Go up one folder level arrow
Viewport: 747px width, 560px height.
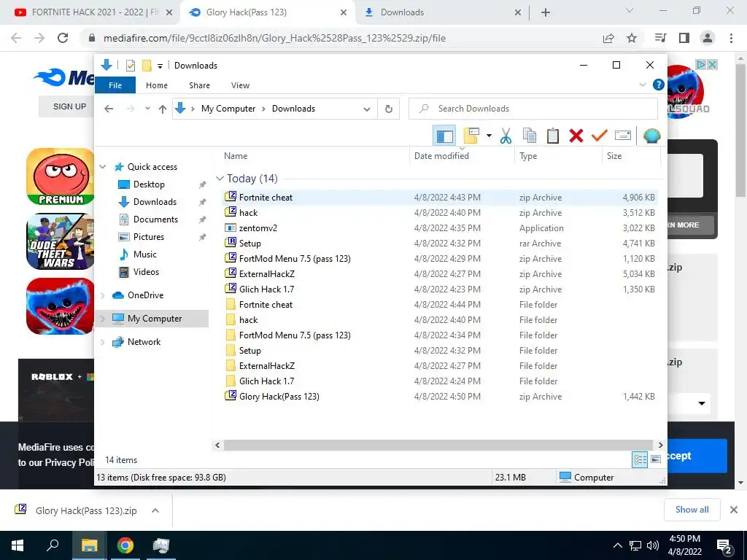click(163, 109)
